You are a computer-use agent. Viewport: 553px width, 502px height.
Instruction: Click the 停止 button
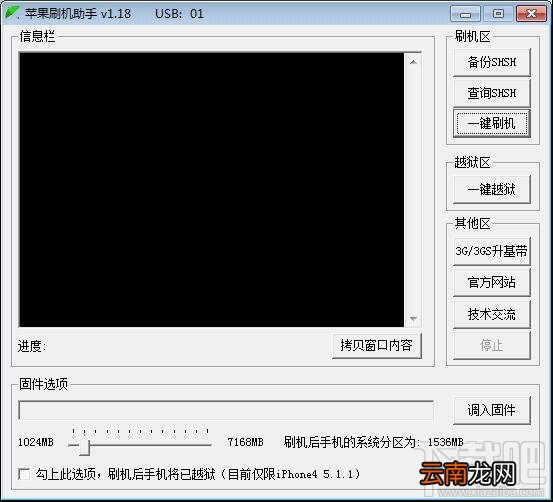[492, 345]
